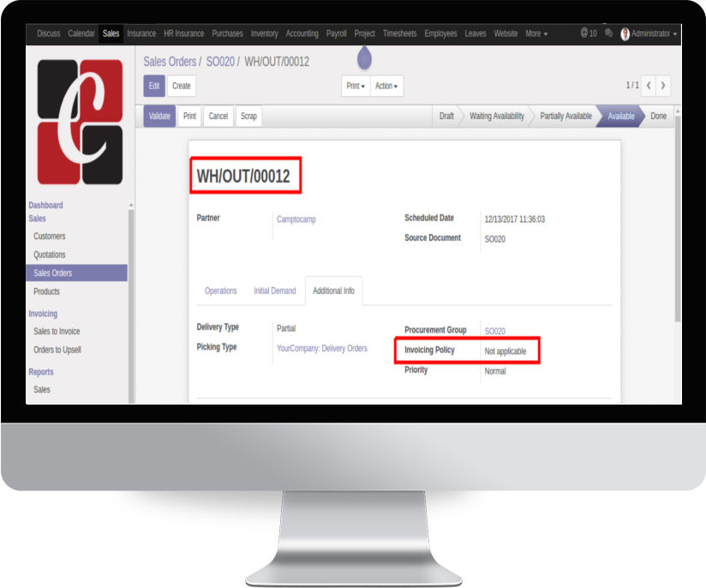Image resolution: width=706 pixels, height=588 pixels.
Task: Select Available status stage
Action: (621, 117)
